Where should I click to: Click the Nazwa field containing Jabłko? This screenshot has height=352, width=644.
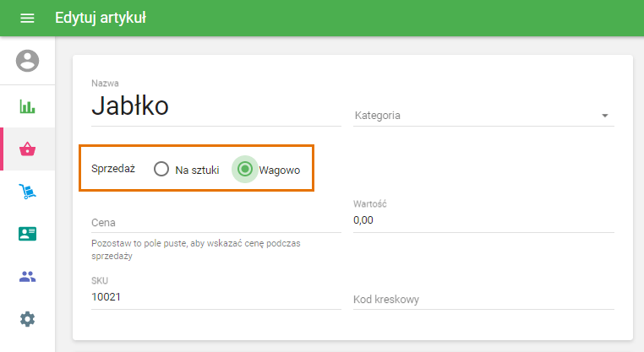[x=216, y=106]
